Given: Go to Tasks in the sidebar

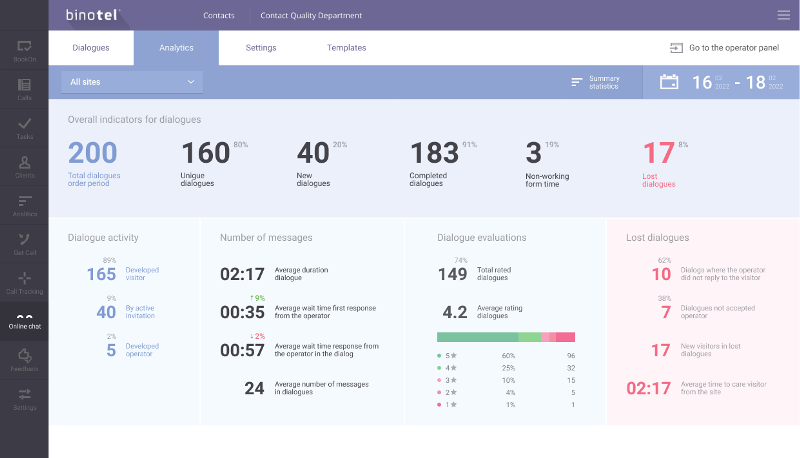Looking at the screenshot, I should [x=24, y=128].
